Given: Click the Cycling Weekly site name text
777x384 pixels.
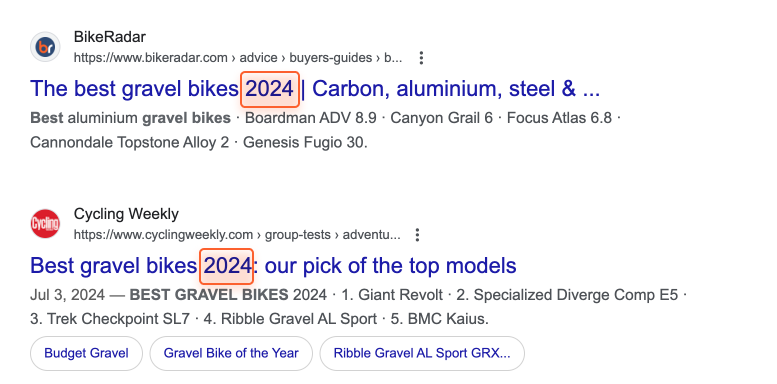Looking at the screenshot, I should [x=126, y=214].
